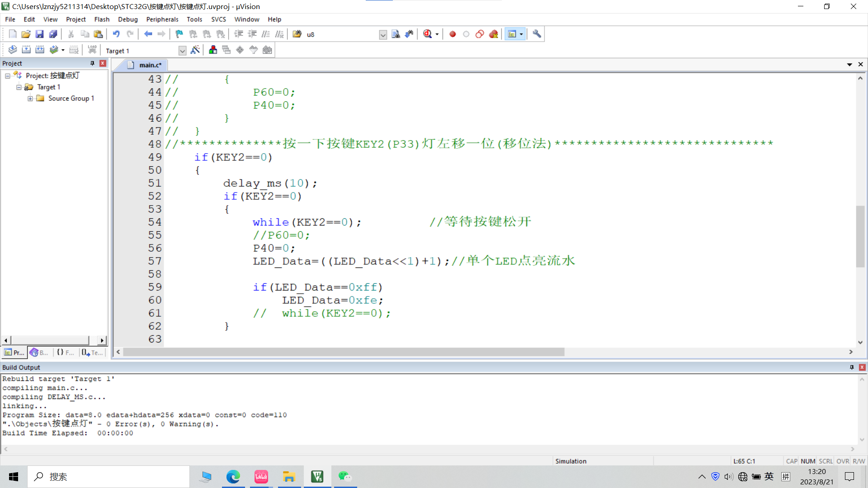Navigate backwards with the blue left arrow
Screen dimensions: 868x488
pos(148,34)
